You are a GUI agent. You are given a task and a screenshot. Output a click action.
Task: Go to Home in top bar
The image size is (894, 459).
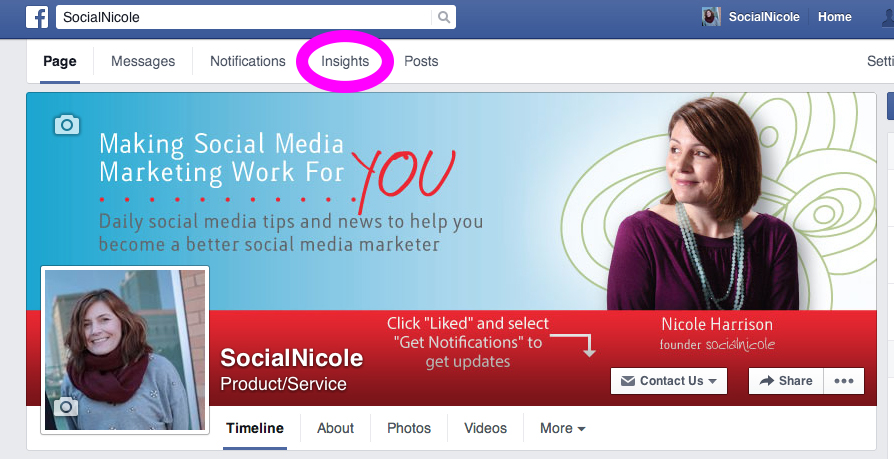click(834, 17)
